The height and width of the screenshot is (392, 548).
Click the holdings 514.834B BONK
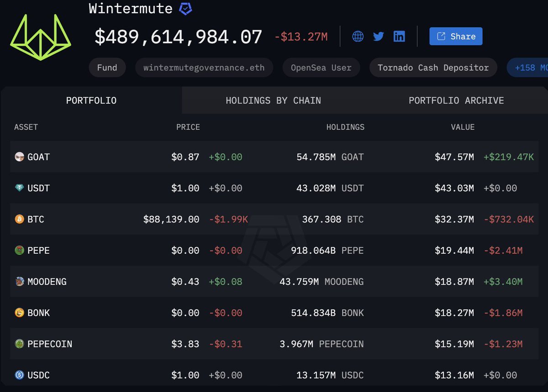pyautogui.click(x=327, y=313)
